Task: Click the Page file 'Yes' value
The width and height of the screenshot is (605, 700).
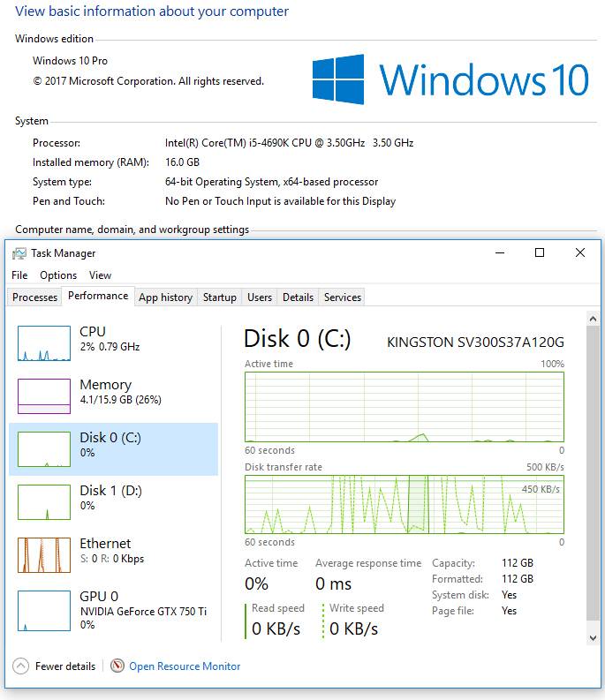Action: [509, 611]
